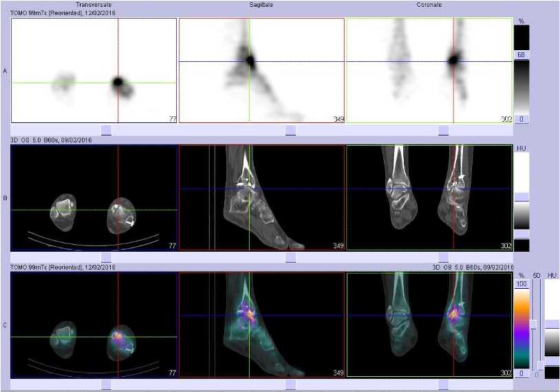Click slice slider thumb under row A coronal view
Image resolution: width=560 pixels, height=392 pixels.
443,130
